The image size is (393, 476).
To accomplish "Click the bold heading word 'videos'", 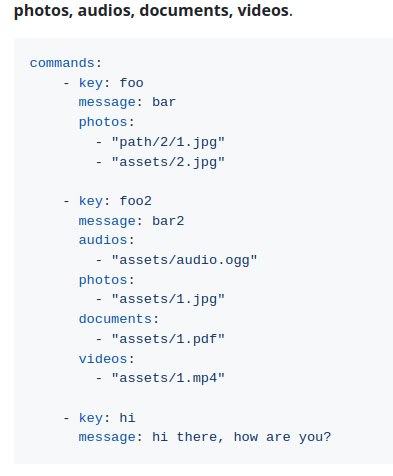I will coord(263,10).
